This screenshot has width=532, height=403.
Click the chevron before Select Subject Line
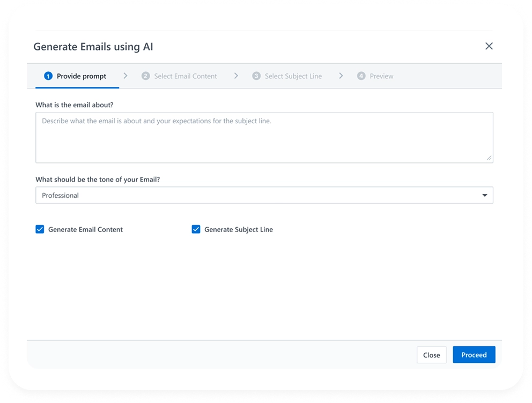[236, 76]
